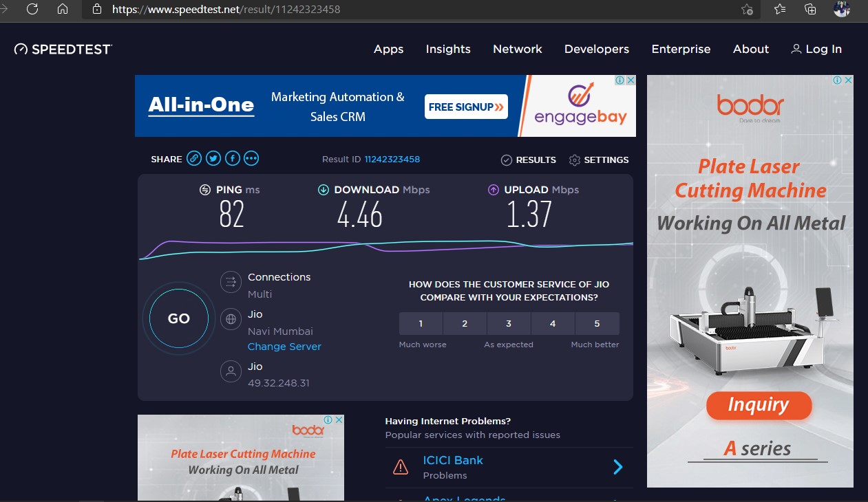Click the info icon on the engagebay banner ad
The image size is (868, 502).
(620, 80)
